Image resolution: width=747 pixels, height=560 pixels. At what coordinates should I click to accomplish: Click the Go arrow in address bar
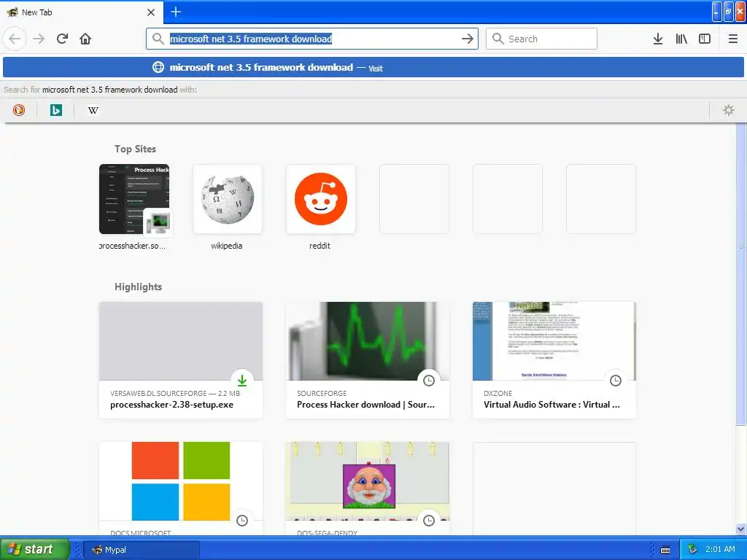pos(468,39)
